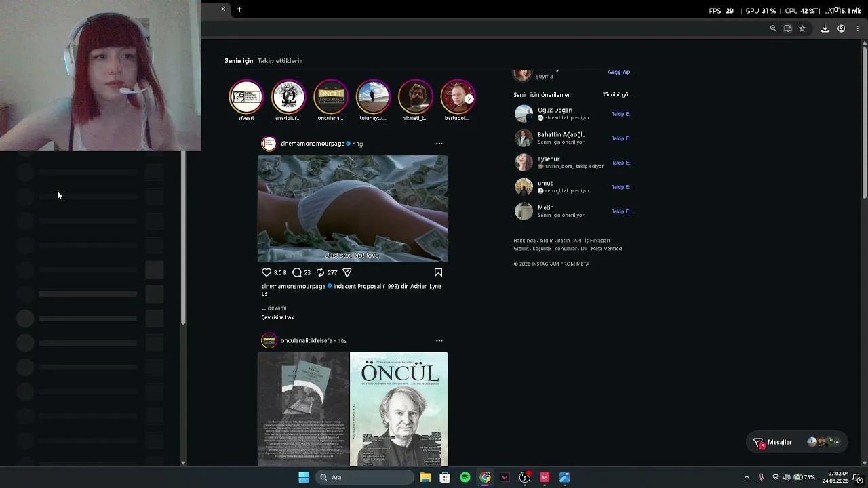The height and width of the screenshot is (488, 868).
Task: Follow Oguz Dogan with Takip Et
Action: (x=621, y=114)
